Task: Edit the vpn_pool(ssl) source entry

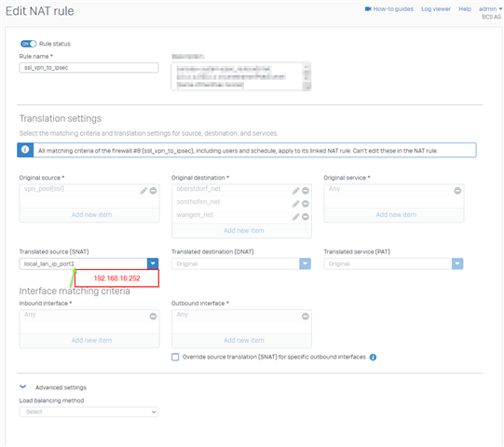Action: [x=143, y=191]
